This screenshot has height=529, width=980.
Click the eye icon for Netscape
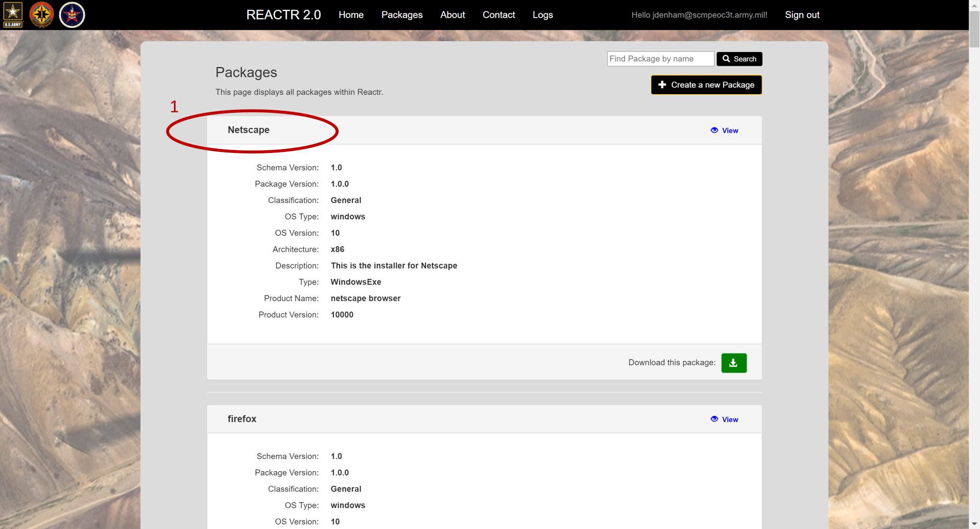[x=714, y=130]
